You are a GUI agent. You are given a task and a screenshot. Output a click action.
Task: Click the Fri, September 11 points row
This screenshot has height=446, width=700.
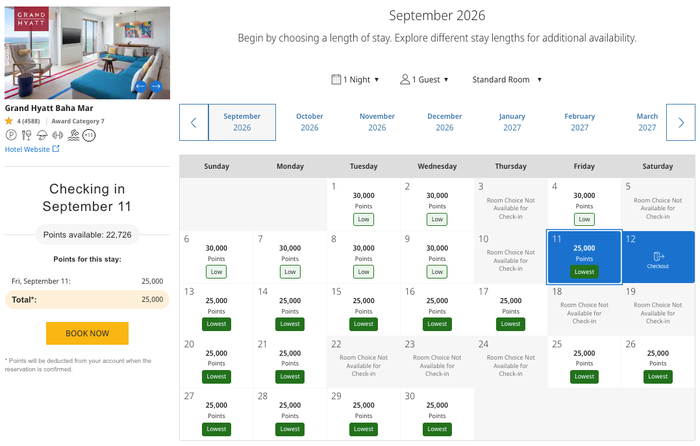(87, 281)
